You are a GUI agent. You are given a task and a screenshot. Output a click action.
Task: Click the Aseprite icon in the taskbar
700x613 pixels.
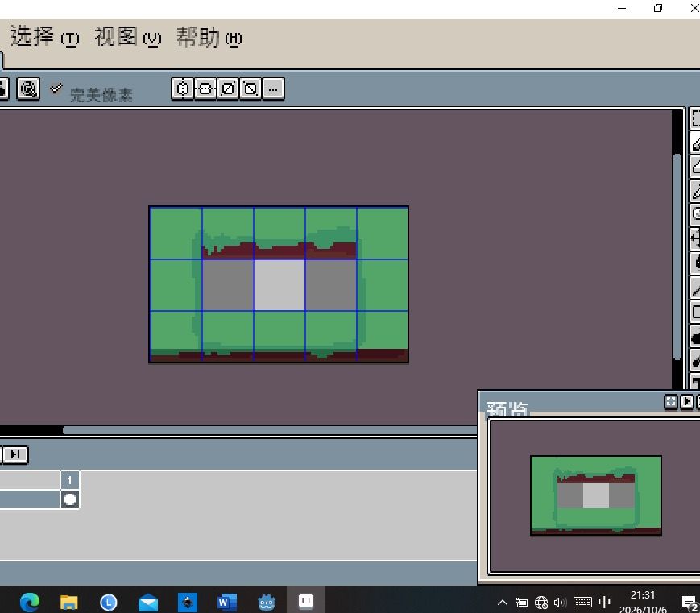(x=306, y=601)
